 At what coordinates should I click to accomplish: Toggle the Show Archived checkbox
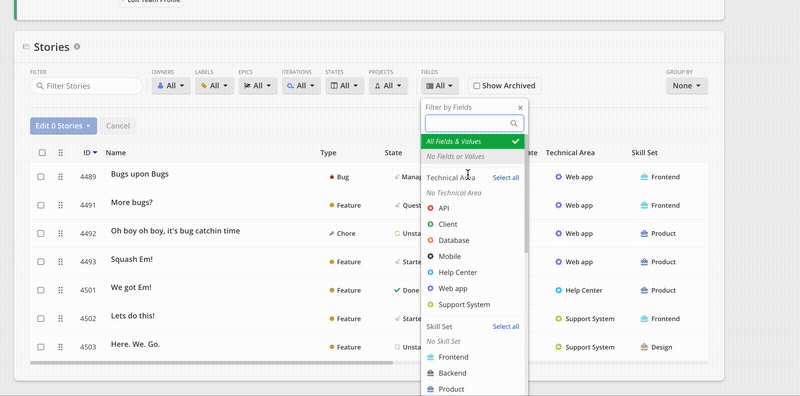[477, 86]
